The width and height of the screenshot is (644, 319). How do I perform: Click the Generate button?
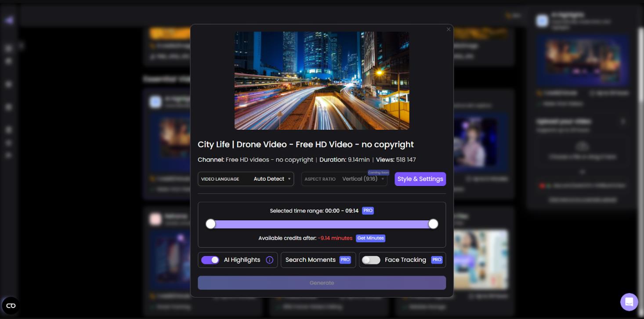(x=322, y=283)
